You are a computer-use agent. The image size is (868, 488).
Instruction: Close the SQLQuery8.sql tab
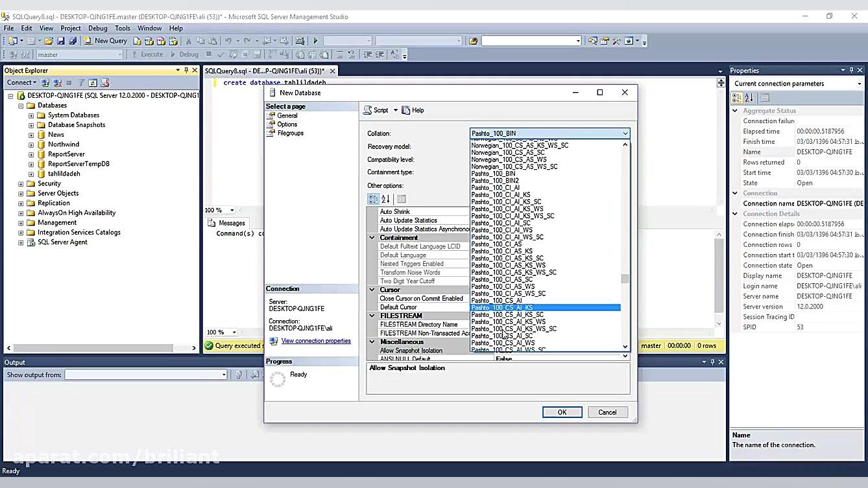pos(332,71)
